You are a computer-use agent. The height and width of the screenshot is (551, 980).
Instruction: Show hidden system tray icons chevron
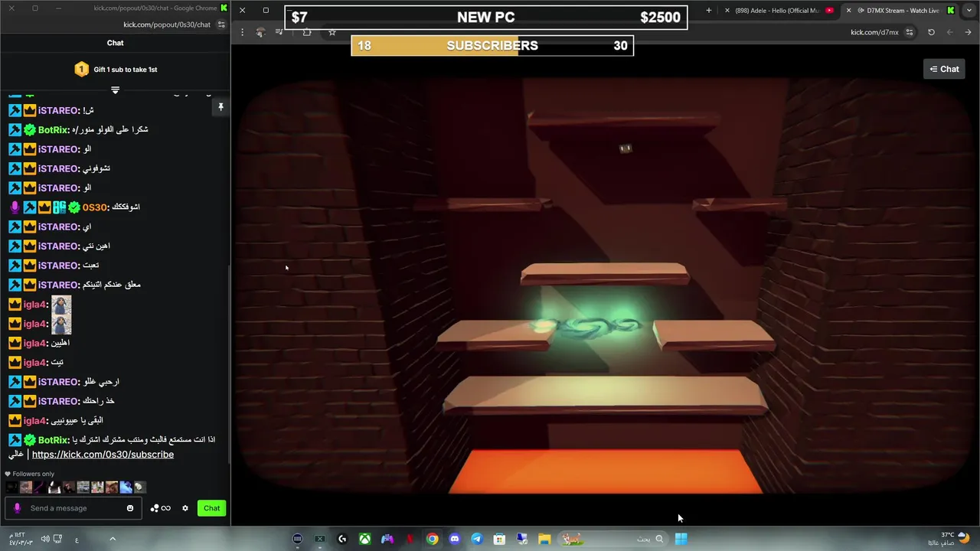(x=113, y=539)
